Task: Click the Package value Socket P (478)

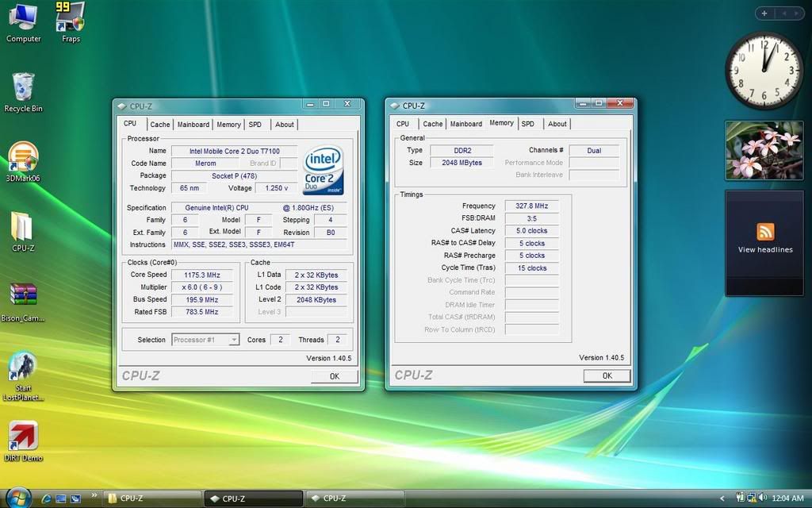Action: point(234,175)
